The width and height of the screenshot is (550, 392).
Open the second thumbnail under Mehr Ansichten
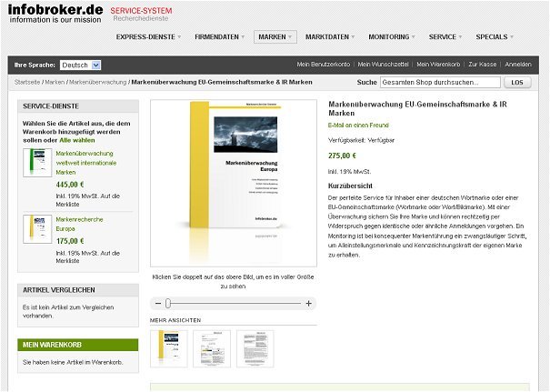[211, 348]
